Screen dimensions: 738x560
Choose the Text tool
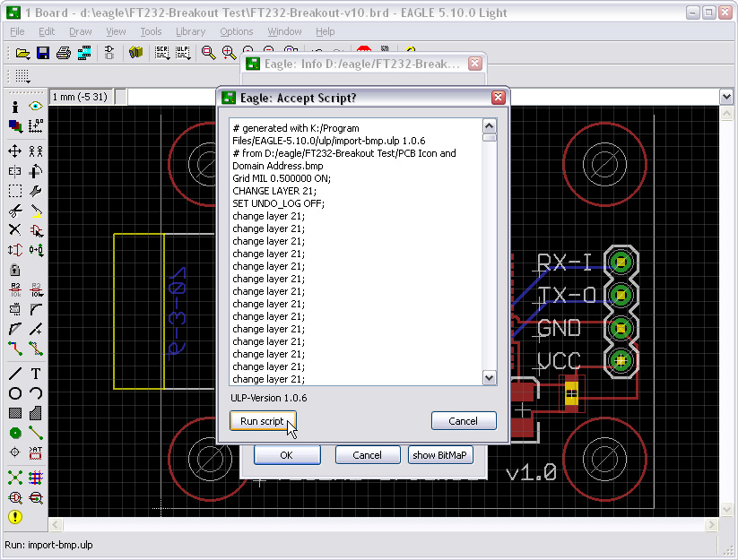coord(36,373)
